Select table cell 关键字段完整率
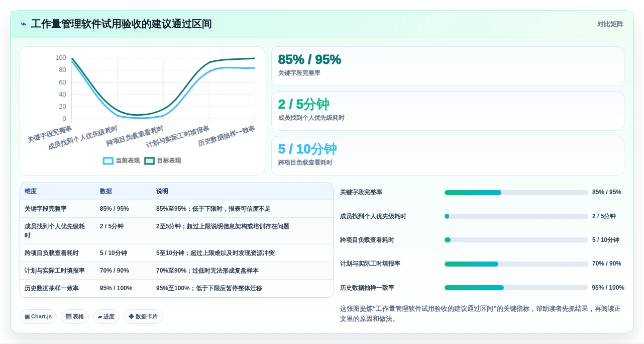 pyautogui.click(x=46, y=209)
